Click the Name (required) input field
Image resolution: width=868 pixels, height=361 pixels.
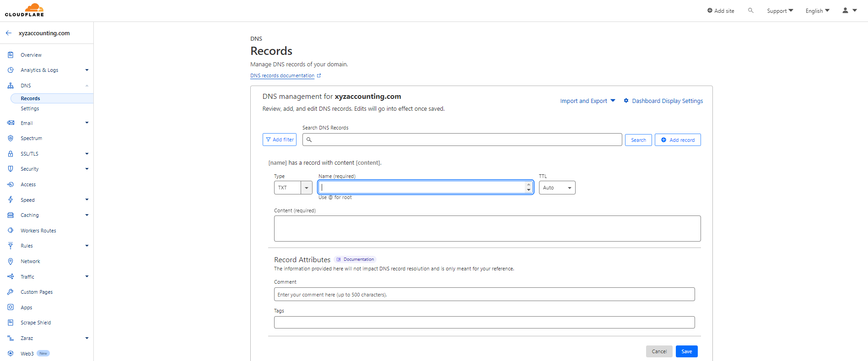[426, 187]
